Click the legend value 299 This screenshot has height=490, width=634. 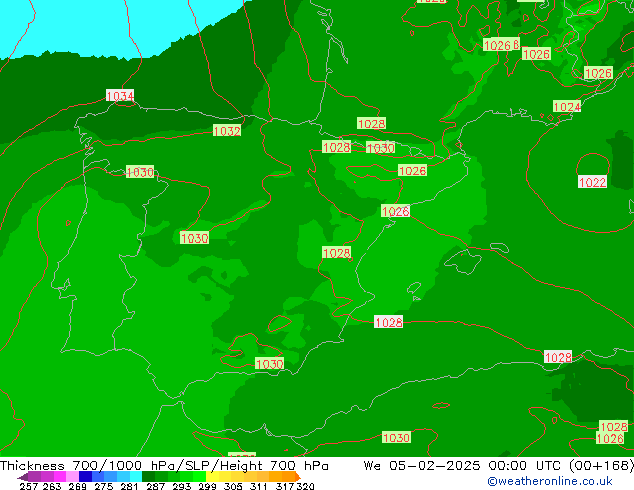click(207, 486)
